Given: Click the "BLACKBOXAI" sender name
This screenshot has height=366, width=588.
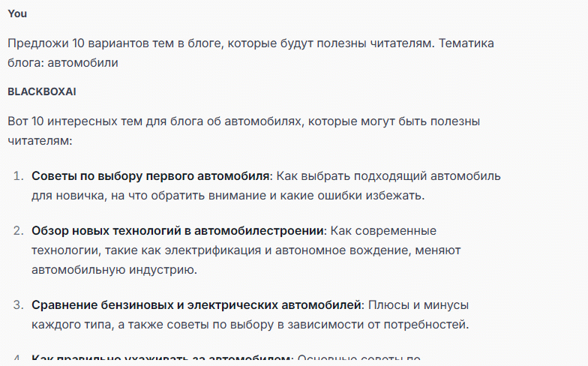Looking at the screenshot, I should tap(42, 91).
